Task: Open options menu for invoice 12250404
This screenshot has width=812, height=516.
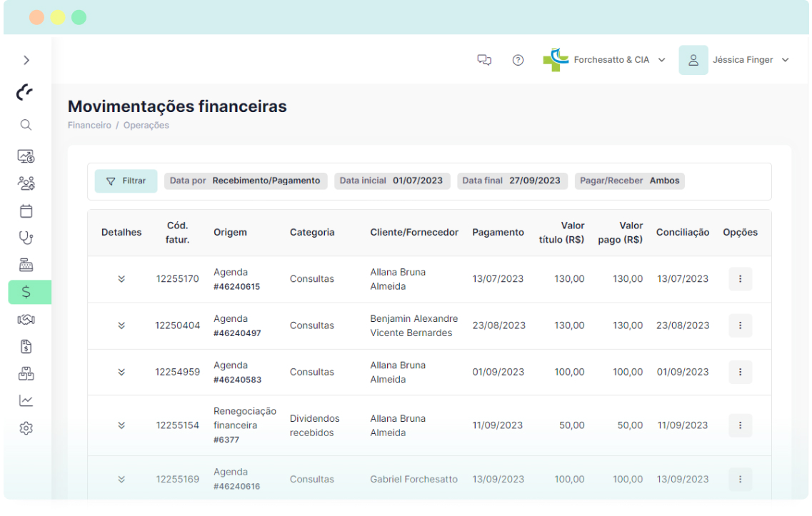Action: pyautogui.click(x=740, y=325)
